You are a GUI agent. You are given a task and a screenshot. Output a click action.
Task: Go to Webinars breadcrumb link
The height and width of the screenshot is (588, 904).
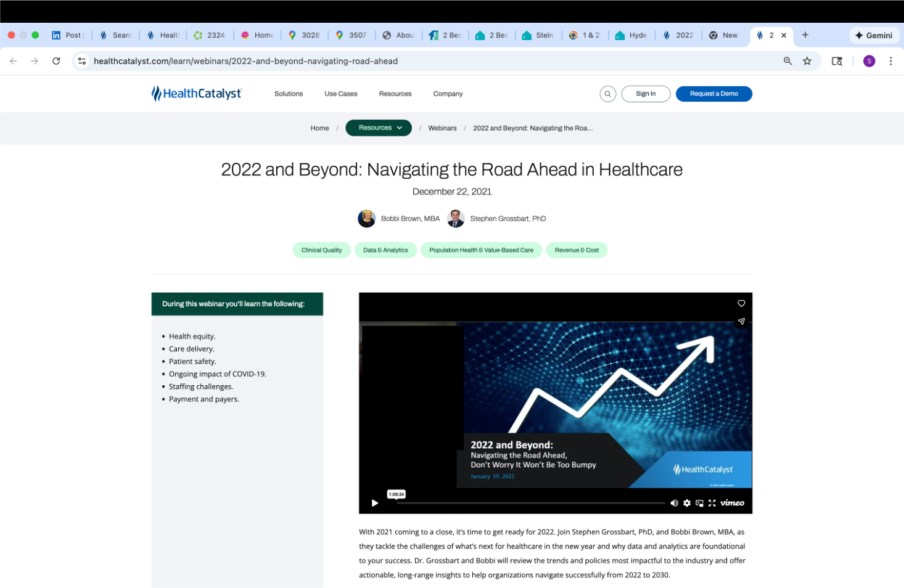pyautogui.click(x=442, y=128)
